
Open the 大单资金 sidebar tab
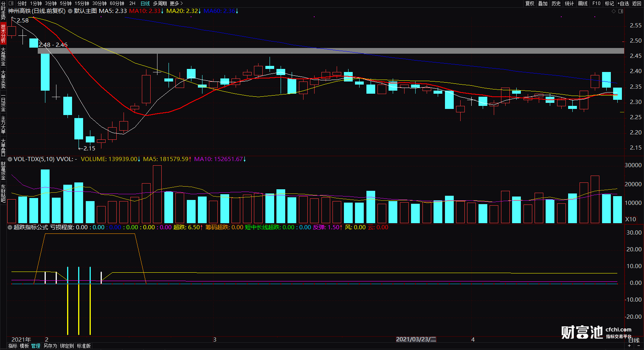(3, 56)
